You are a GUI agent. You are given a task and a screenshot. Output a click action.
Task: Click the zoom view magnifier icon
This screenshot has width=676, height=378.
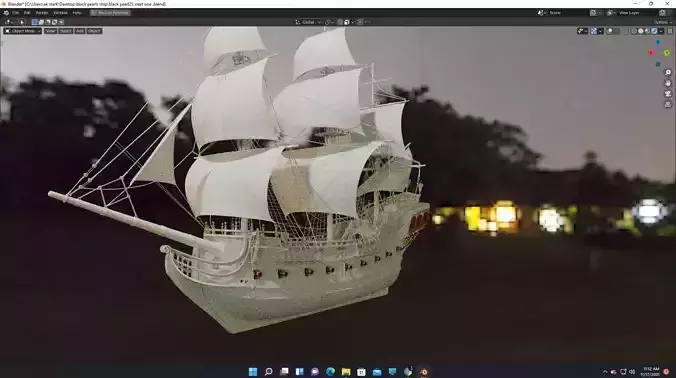(668, 72)
